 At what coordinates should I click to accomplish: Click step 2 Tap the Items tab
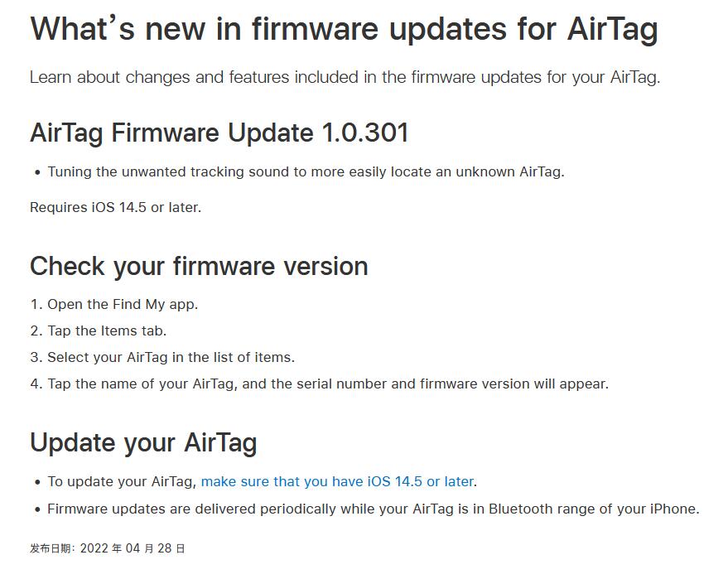click(x=99, y=331)
